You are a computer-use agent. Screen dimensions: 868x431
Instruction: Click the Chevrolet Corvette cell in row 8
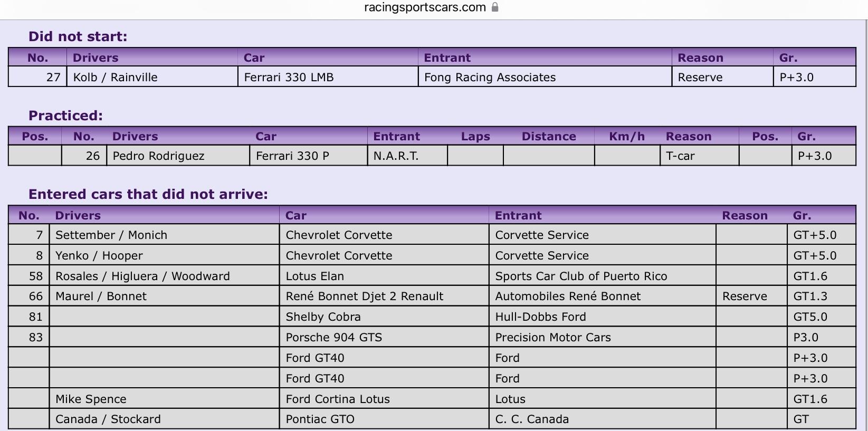point(384,255)
